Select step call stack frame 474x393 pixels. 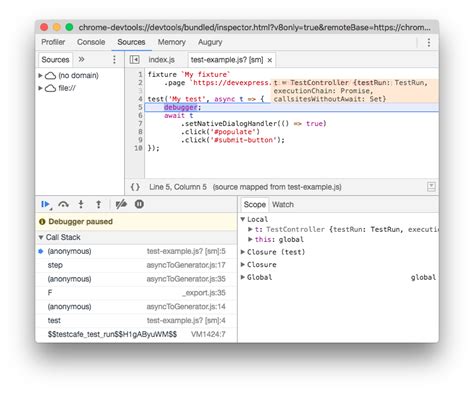click(x=136, y=265)
